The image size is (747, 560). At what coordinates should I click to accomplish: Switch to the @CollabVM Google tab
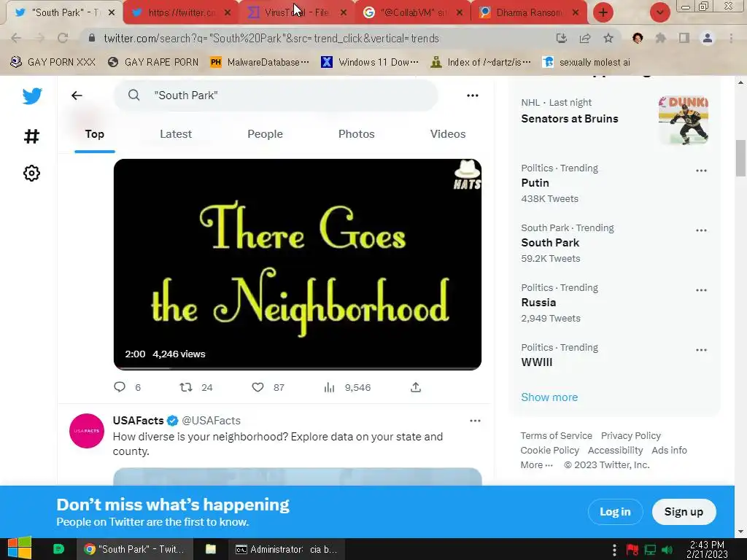[x=413, y=13]
